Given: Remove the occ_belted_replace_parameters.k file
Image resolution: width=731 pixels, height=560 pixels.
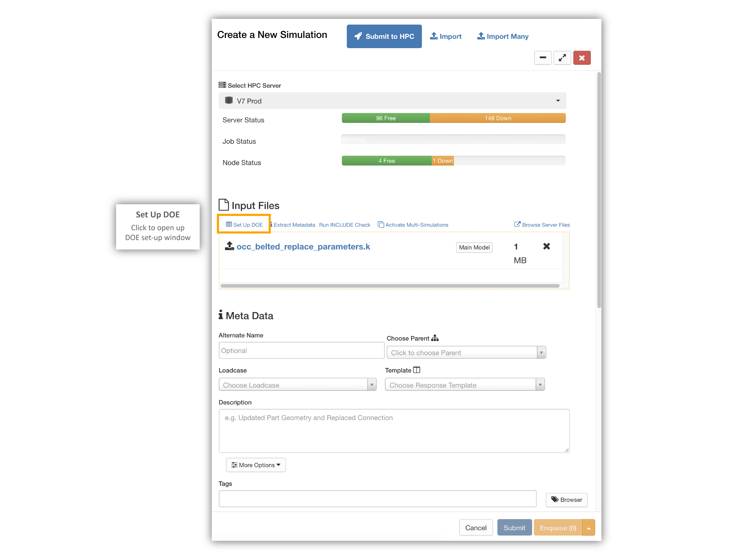Looking at the screenshot, I should [x=546, y=246].
